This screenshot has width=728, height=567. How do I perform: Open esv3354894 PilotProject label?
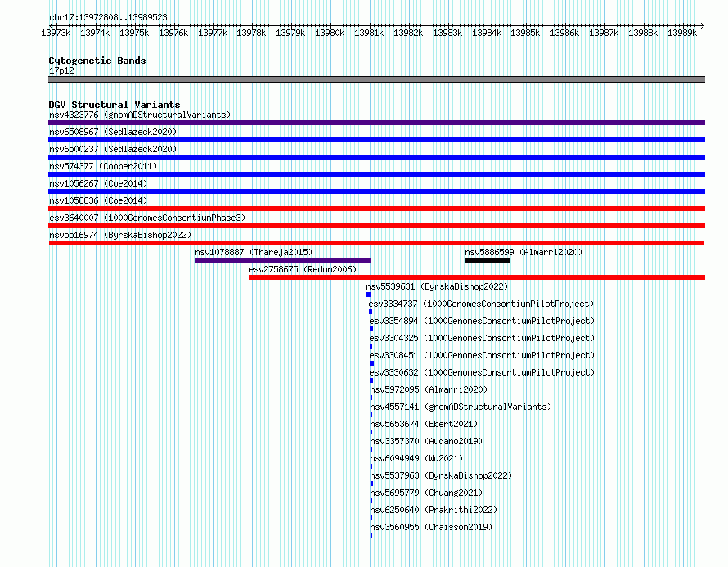pyautogui.click(x=482, y=321)
